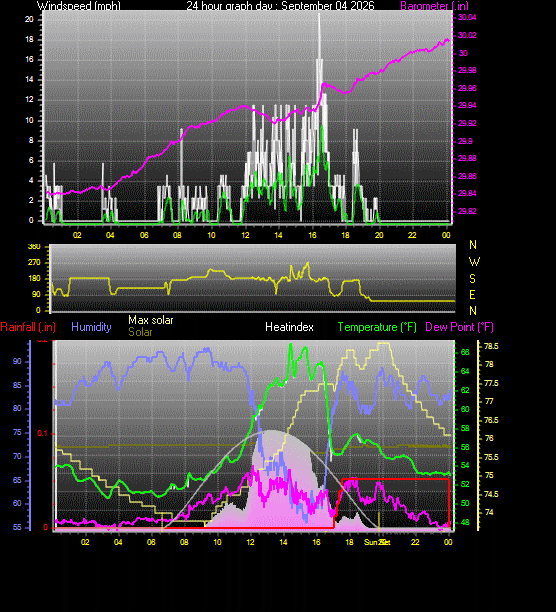Click the Rainfall (in) legend label
556x612 pixels.
tap(28, 327)
